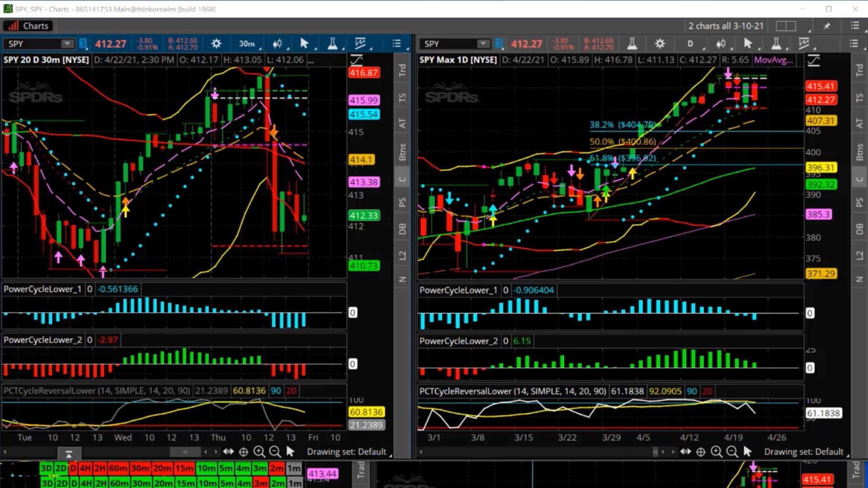Open left chart blue symbol link selector
Viewport: 868px width, 488px height.
click(x=83, y=44)
